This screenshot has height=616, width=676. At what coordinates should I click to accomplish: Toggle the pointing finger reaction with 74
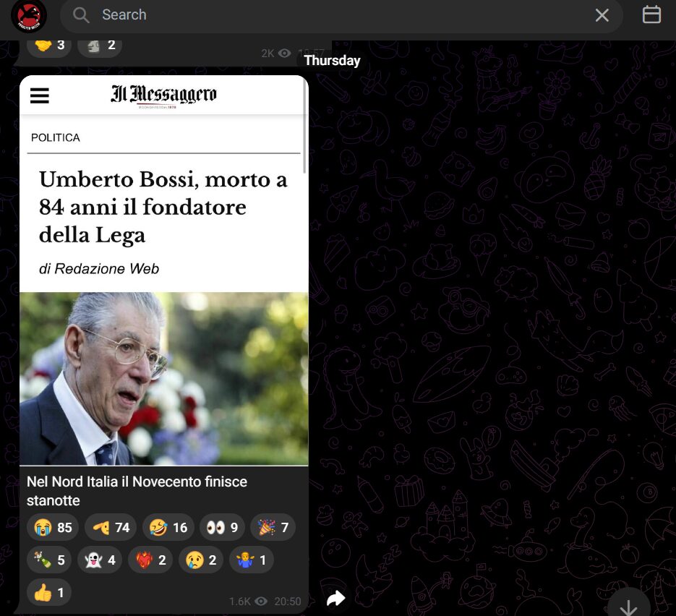111,528
